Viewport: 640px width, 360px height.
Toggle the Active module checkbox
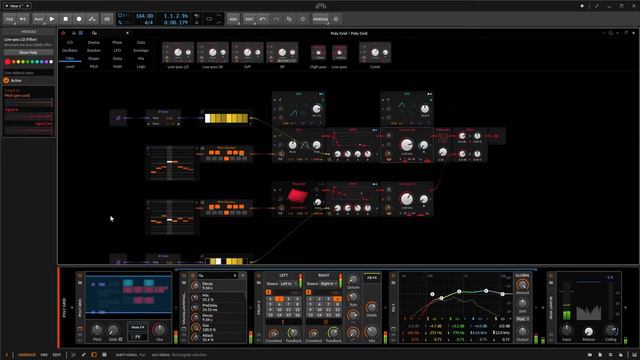click(7, 80)
